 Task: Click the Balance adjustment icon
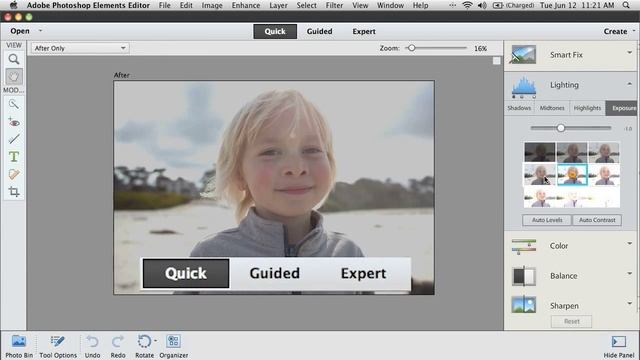(524, 276)
